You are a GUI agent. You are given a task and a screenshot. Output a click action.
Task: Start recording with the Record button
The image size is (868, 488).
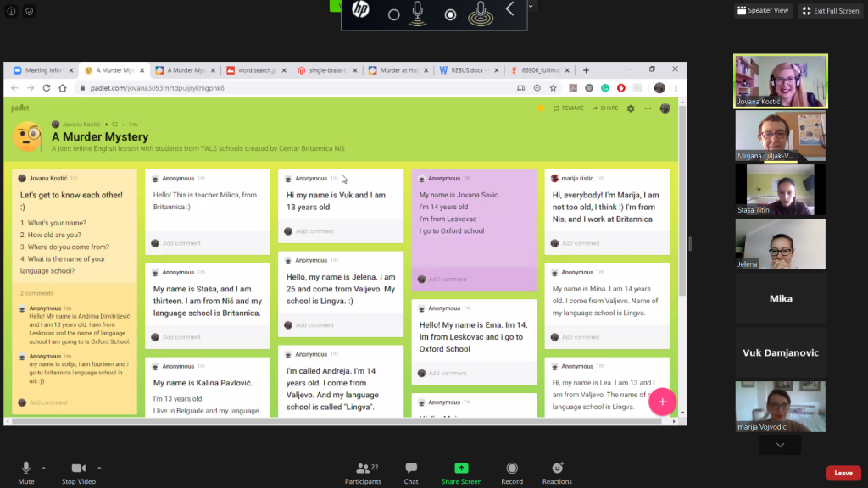coord(512,473)
